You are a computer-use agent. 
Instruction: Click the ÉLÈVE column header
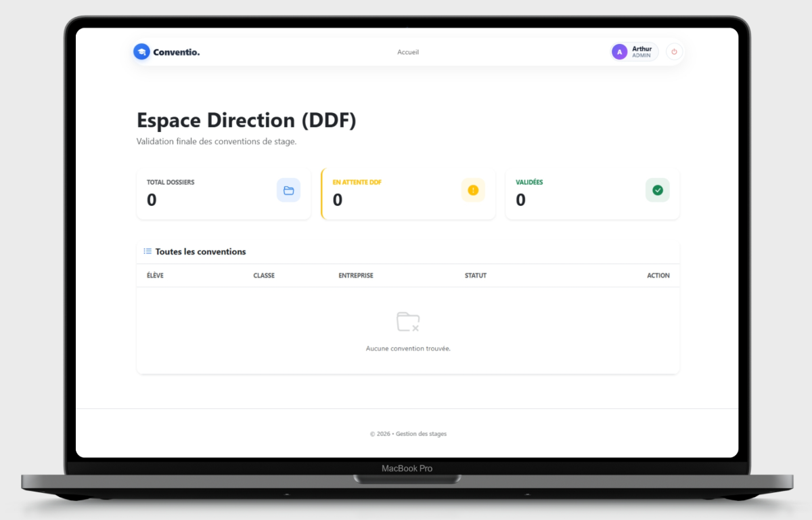(155, 276)
